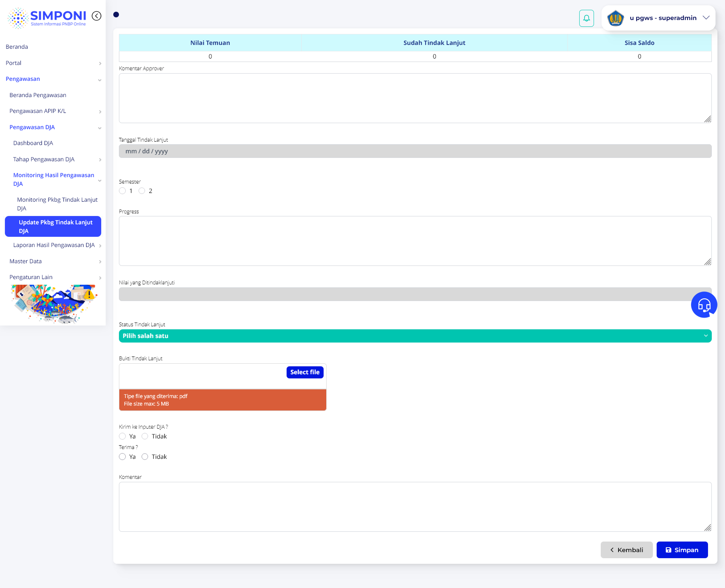Open Monitoring Pkbg Tindak Lanjut DJA
This screenshot has width=725, height=588.
coord(57,204)
